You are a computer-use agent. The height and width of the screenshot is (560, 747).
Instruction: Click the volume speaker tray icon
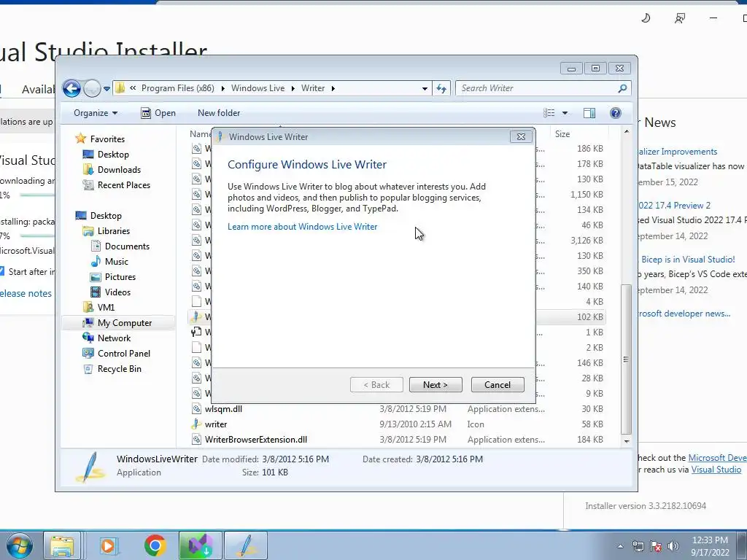tap(673, 546)
